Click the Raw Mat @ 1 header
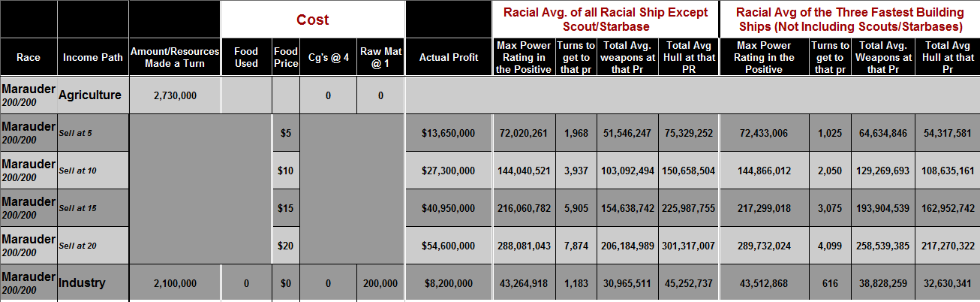The height and width of the screenshot is (302, 980). tap(381, 57)
